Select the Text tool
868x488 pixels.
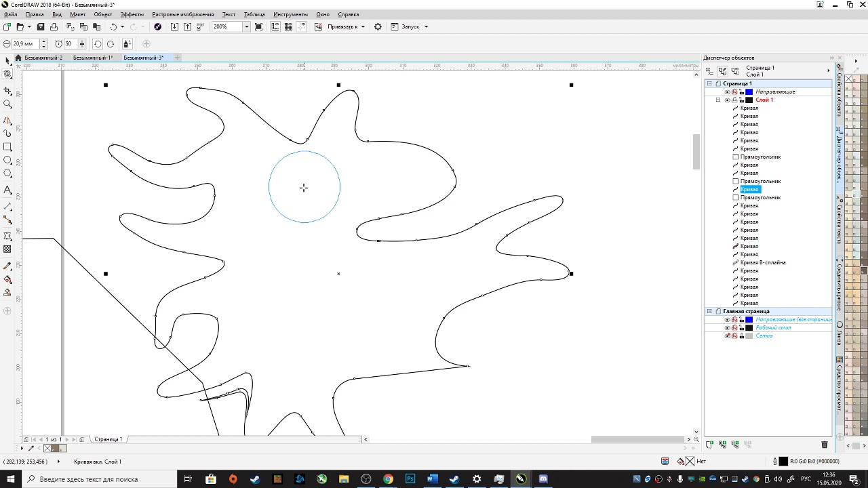pos(7,190)
